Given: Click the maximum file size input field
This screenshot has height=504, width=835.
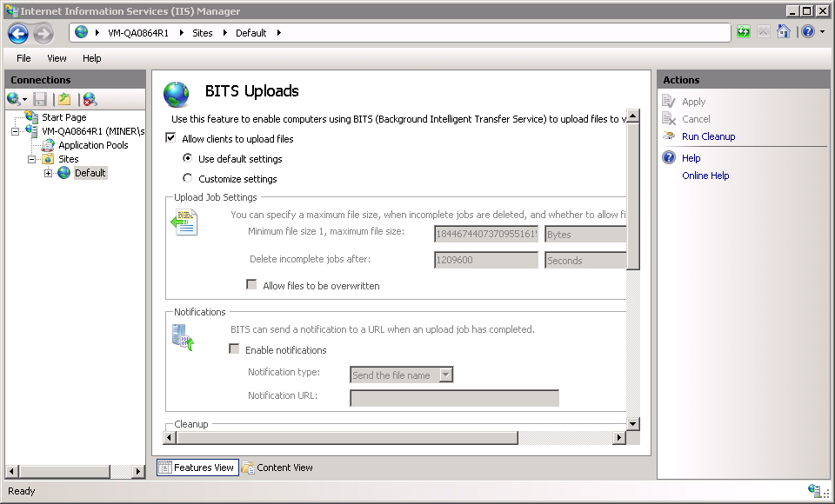Looking at the screenshot, I should [x=486, y=234].
